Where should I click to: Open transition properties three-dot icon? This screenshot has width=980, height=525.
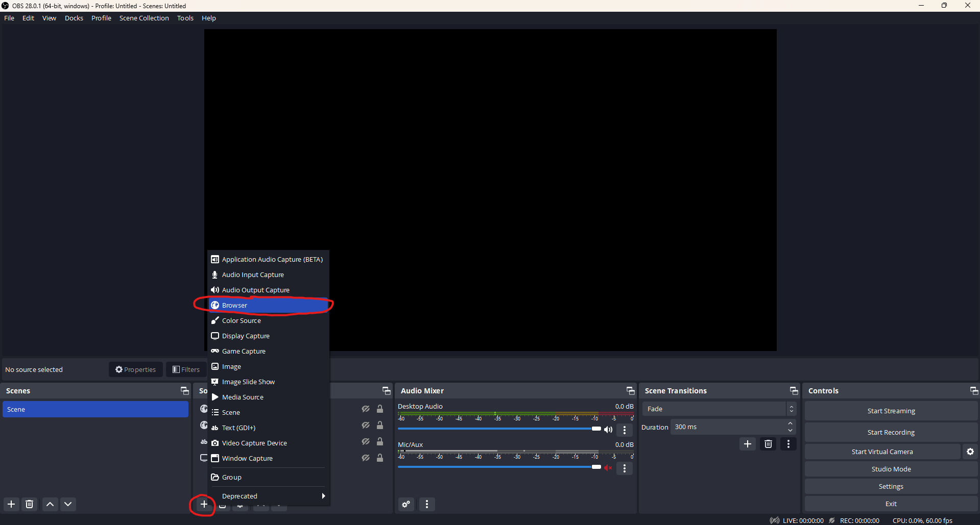point(788,444)
